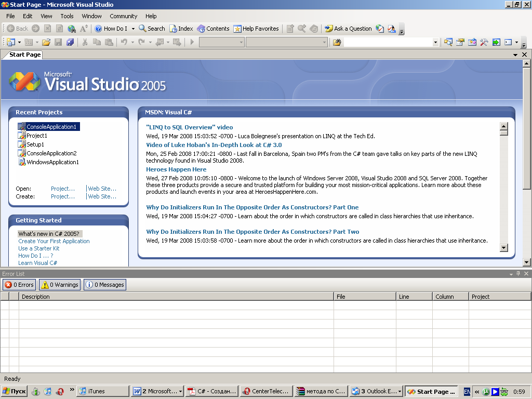Open the View menu
This screenshot has width=532, height=399.
[x=46, y=16]
